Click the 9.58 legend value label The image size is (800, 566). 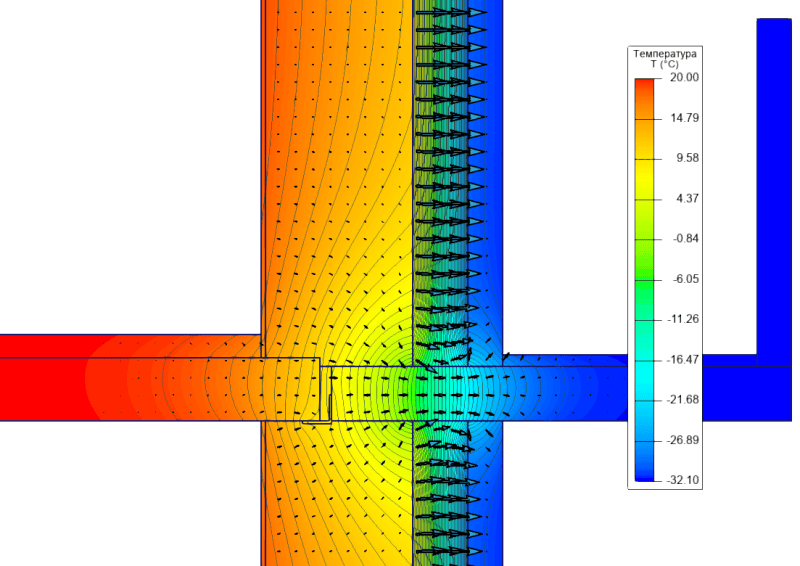pyautogui.click(x=687, y=158)
